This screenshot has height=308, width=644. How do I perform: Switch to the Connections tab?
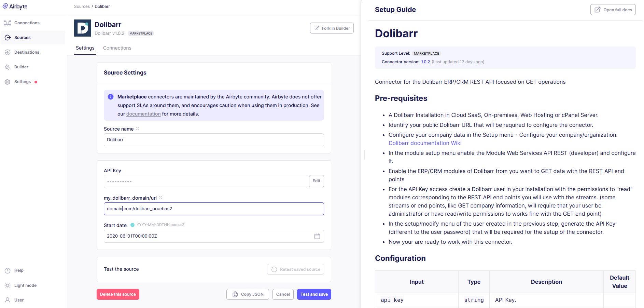tap(117, 48)
